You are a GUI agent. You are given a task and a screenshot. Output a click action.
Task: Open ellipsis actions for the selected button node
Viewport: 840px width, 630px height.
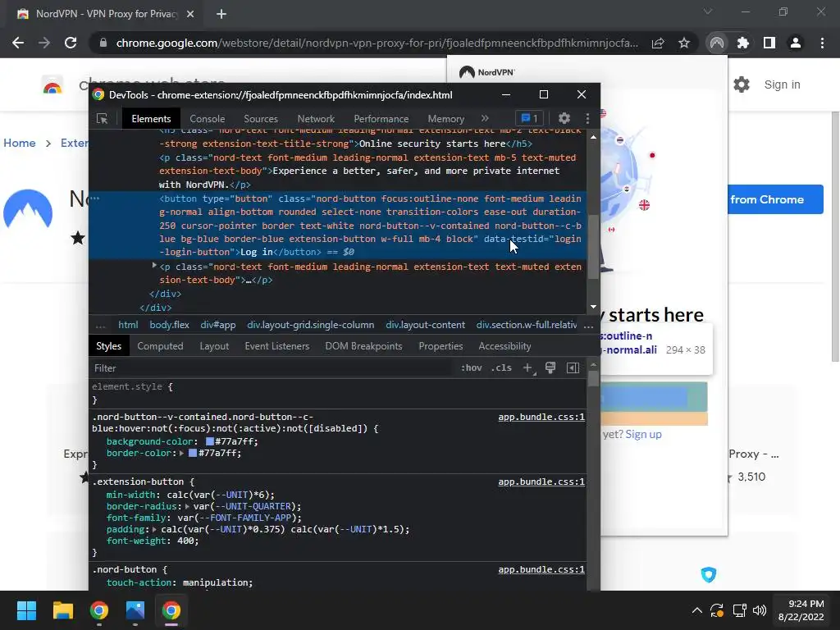[95, 199]
